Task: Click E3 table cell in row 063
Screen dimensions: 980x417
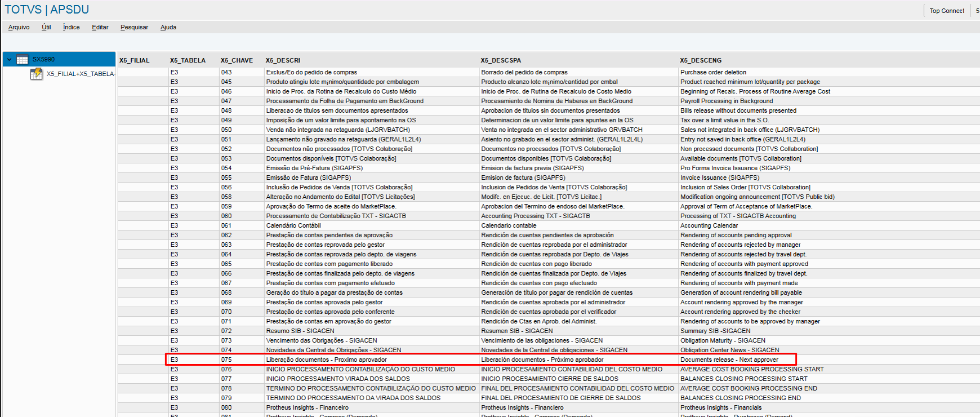Action: 194,245
